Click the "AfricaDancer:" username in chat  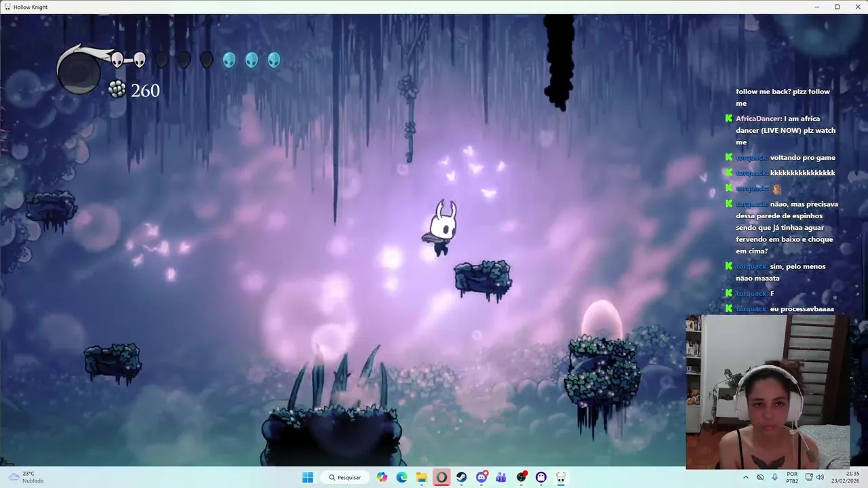coord(759,119)
